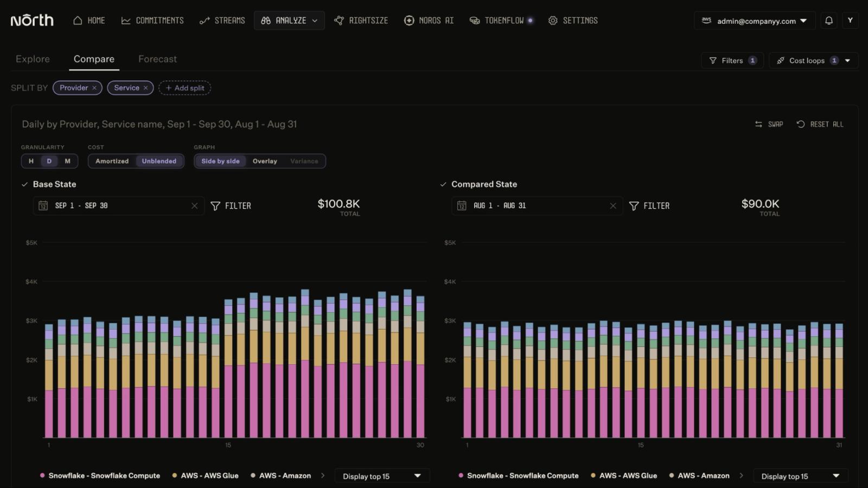Viewport: 868px width, 488px height.
Task: Open admin@companyy.com account dropdown
Action: (x=755, y=21)
